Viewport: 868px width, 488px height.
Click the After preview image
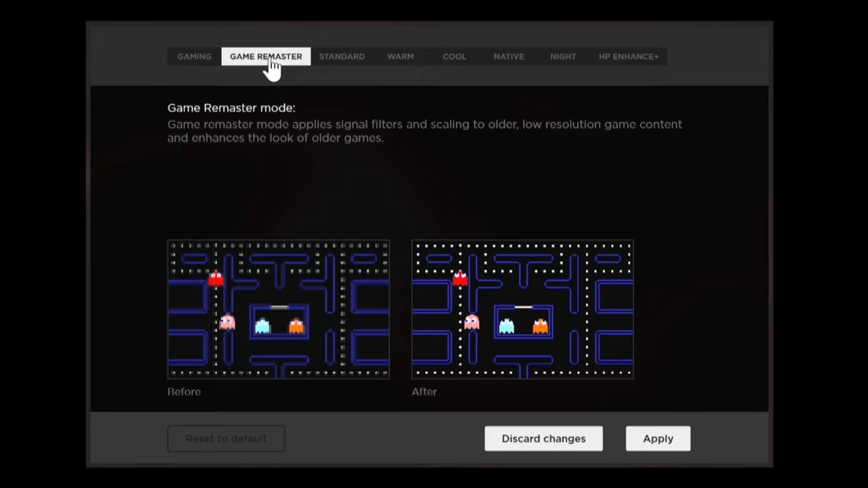coord(523,309)
